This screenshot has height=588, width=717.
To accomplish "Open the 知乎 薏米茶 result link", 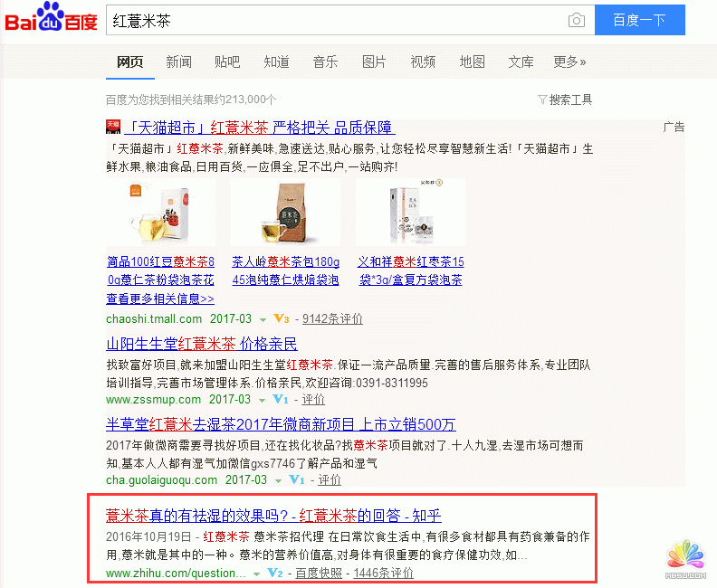I will [x=273, y=516].
